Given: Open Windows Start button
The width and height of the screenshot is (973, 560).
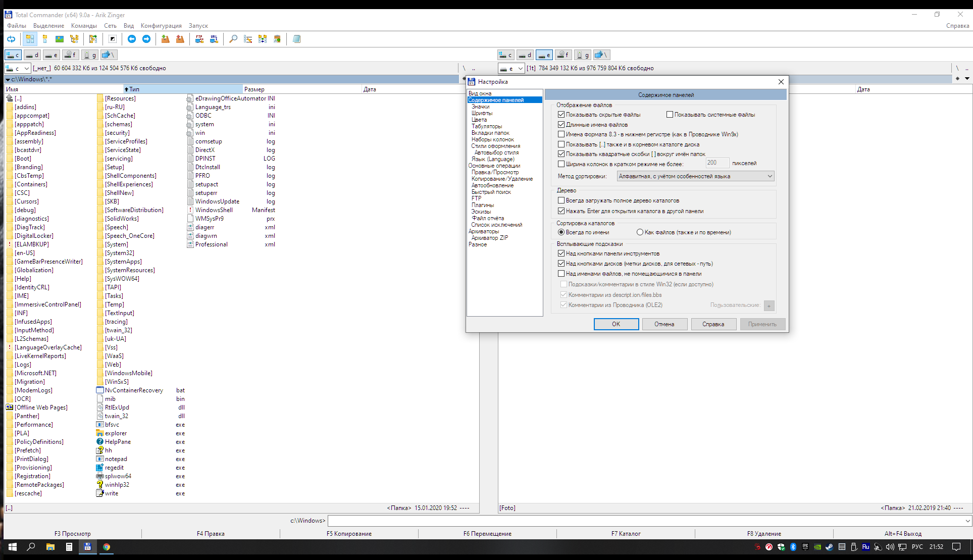Looking at the screenshot, I should tap(13, 547).
